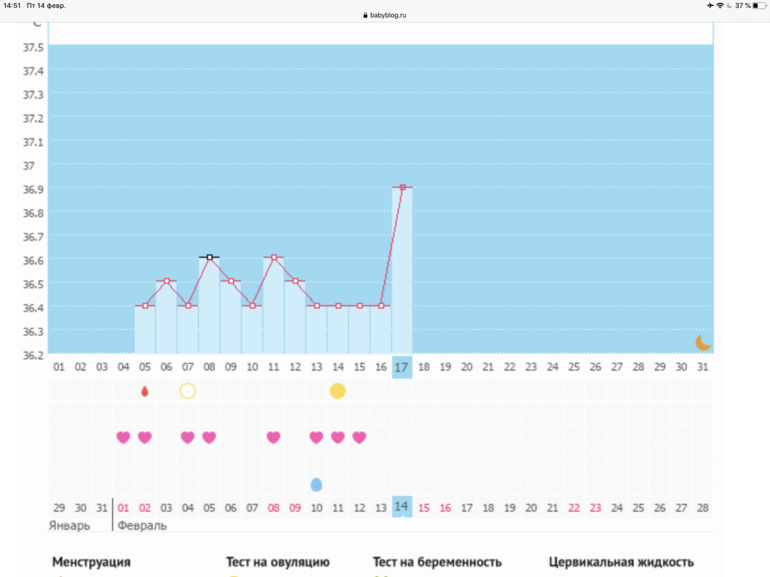Click the Тест на овуляцию legend label
The width and height of the screenshot is (770, 577).
pos(278,562)
